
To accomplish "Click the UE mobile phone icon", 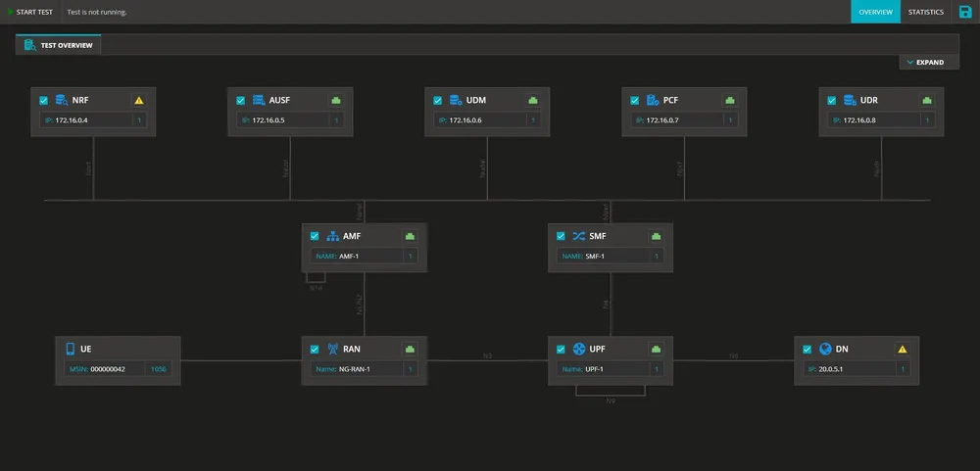I will (71, 349).
